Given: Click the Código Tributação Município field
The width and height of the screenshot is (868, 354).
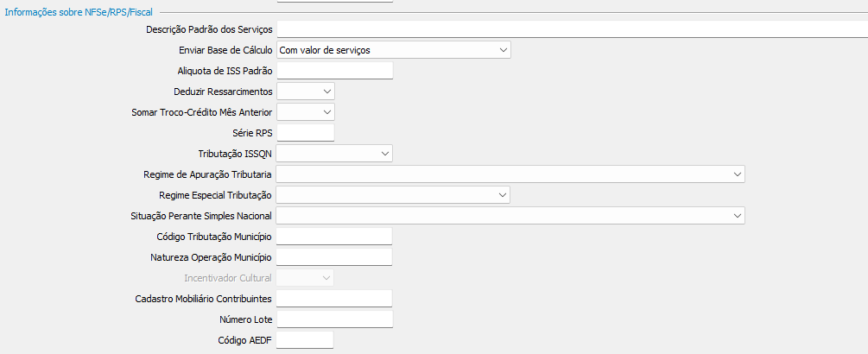Looking at the screenshot, I should point(334,237).
